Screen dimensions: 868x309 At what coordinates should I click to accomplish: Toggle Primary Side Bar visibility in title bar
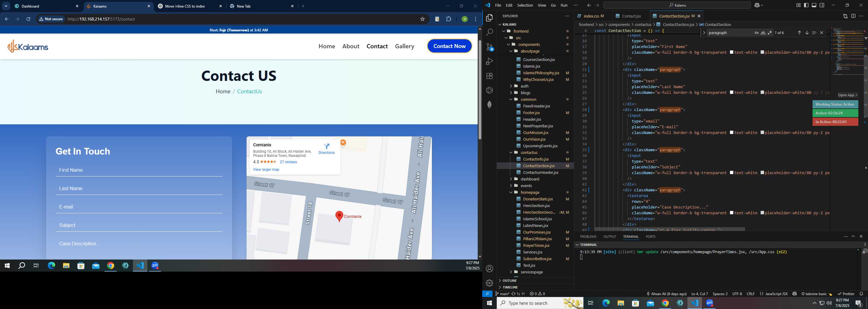tap(806, 5)
